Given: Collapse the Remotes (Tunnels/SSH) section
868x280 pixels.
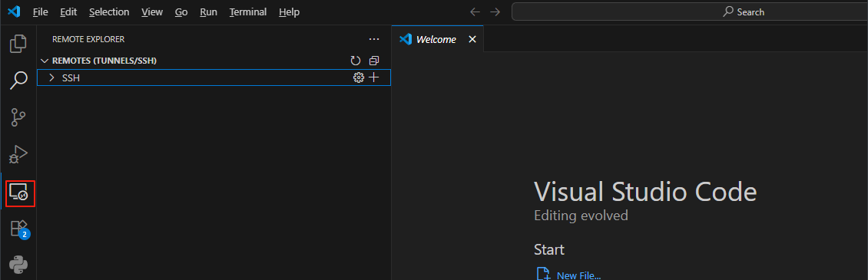Looking at the screenshot, I should (45, 61).
